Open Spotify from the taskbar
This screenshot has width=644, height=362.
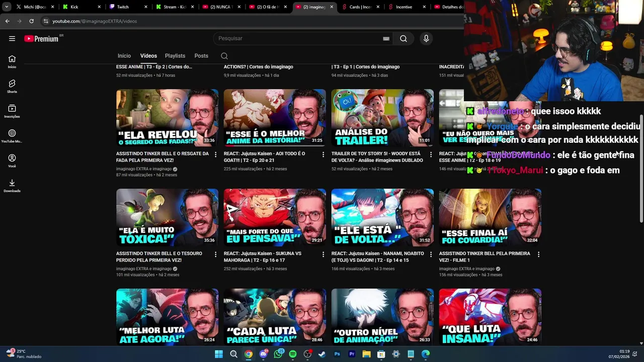[293, 354]
